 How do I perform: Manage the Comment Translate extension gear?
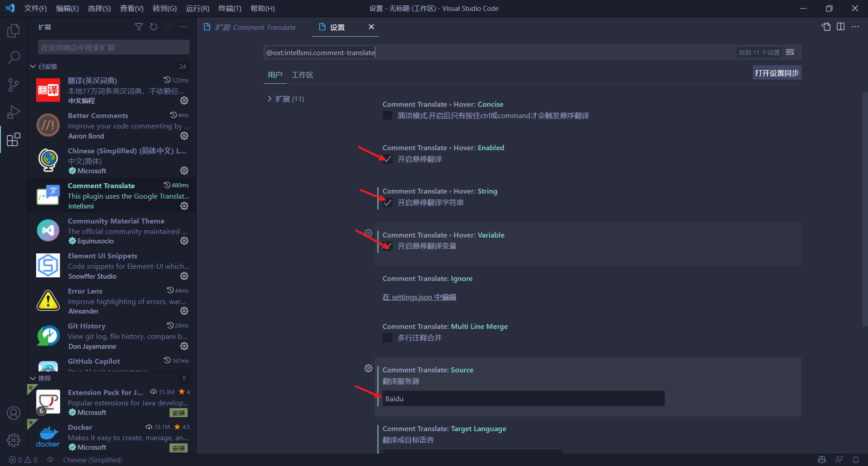[184, 206]
